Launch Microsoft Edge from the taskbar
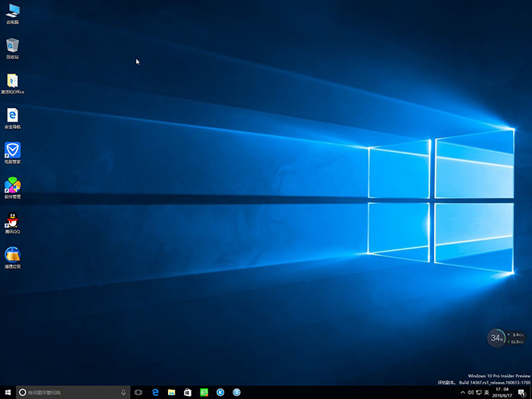Screen dimensions: 532x399 pos(155,392)
